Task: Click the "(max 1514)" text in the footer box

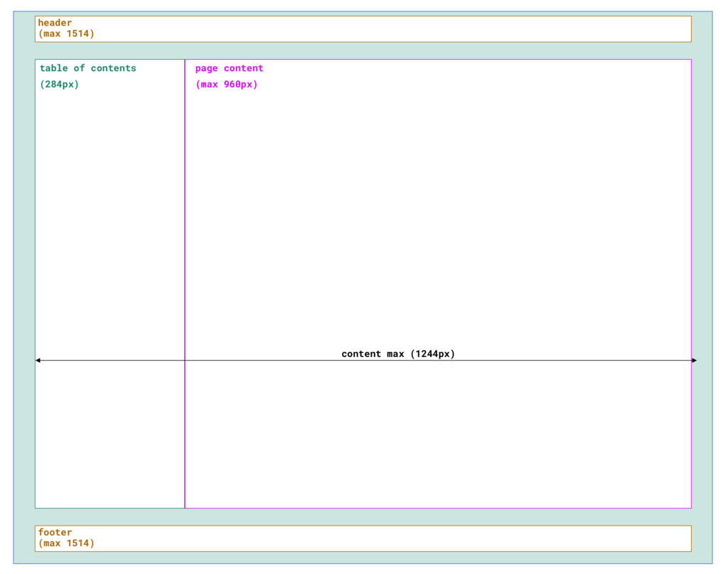Action: 66,543
